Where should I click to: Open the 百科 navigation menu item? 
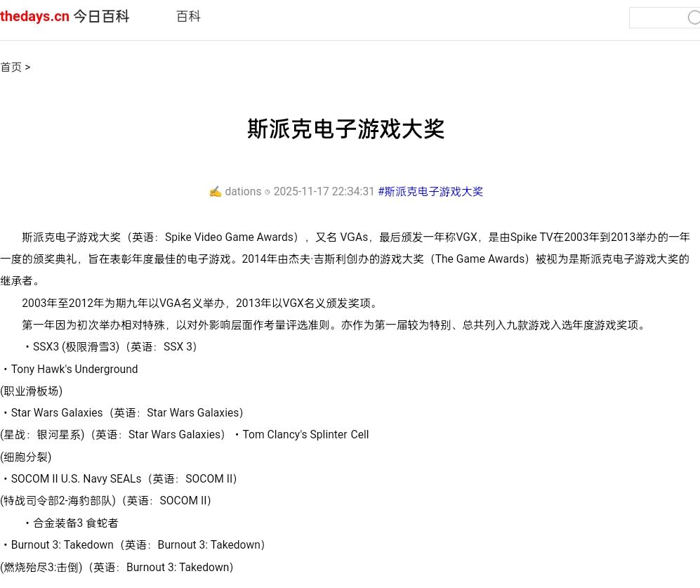click(188, 17)
